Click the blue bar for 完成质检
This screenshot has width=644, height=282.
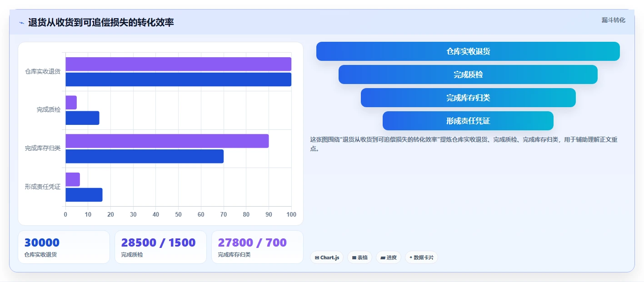click(82, 118)
